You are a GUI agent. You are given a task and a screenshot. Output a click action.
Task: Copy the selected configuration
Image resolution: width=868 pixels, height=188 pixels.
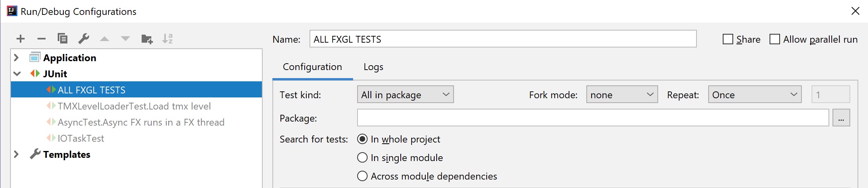[x=63, y=39]
